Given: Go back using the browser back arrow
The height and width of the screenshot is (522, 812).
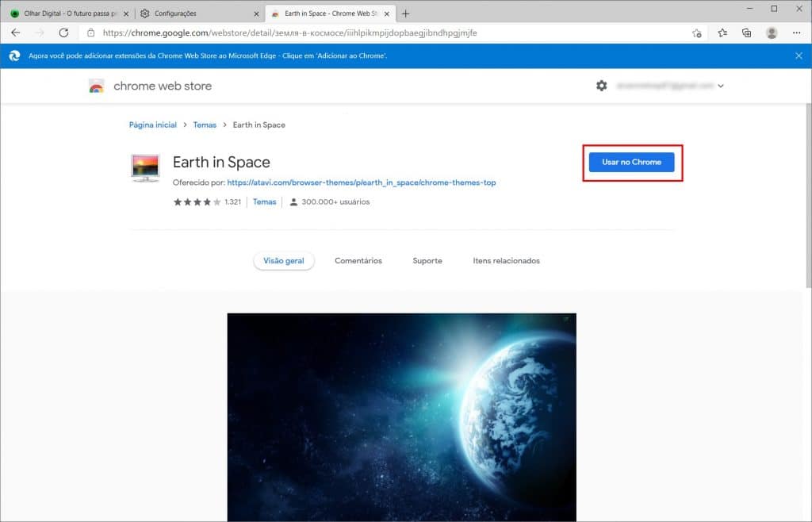Looking at the screenshot, I should point(16,33).
